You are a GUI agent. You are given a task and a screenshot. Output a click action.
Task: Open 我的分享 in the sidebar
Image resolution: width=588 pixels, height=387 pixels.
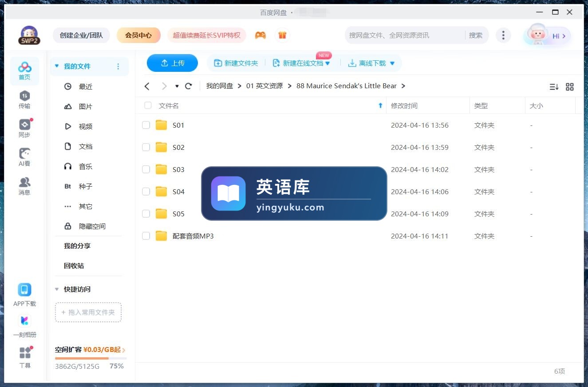(x=77, y=246)
